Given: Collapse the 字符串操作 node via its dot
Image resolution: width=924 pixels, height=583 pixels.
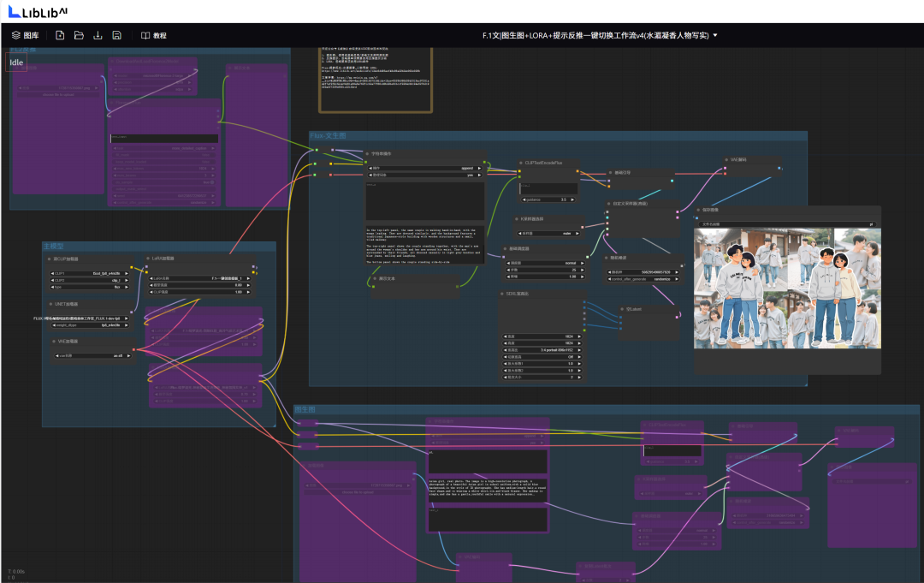Looking at the screenshot, I should click(366, 153).
